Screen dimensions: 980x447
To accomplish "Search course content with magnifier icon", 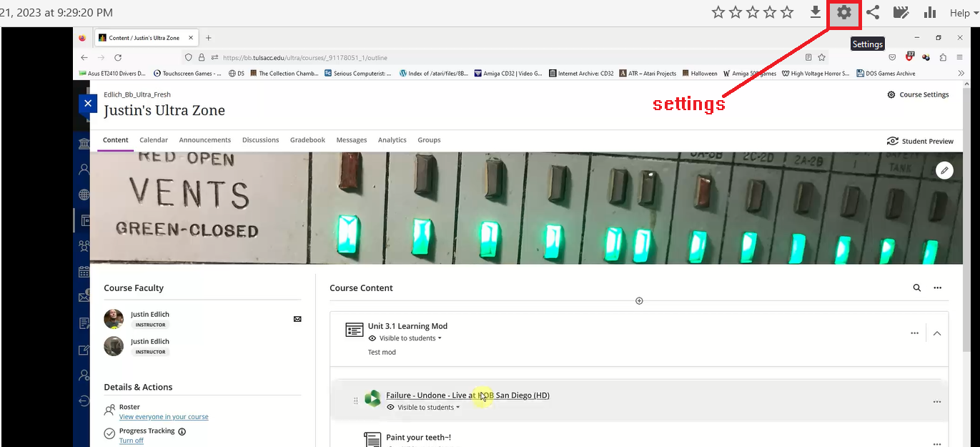I will tap(917, 288).
